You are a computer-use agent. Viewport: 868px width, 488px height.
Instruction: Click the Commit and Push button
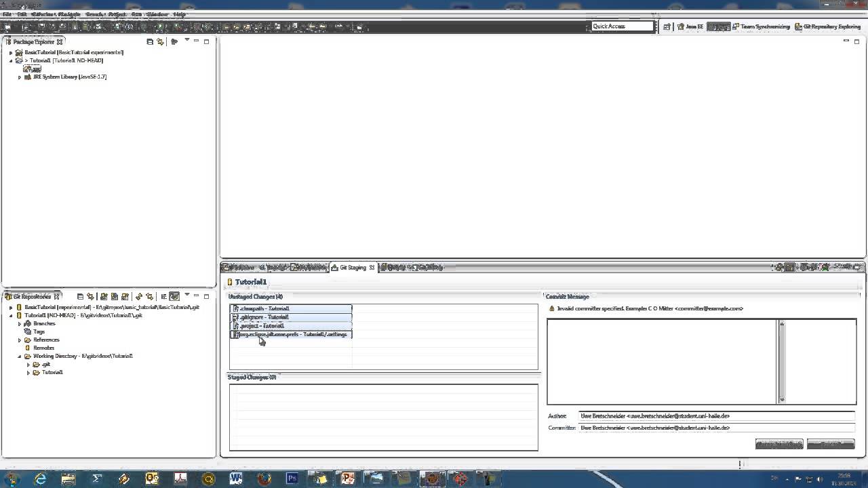[x=779, y=444]
